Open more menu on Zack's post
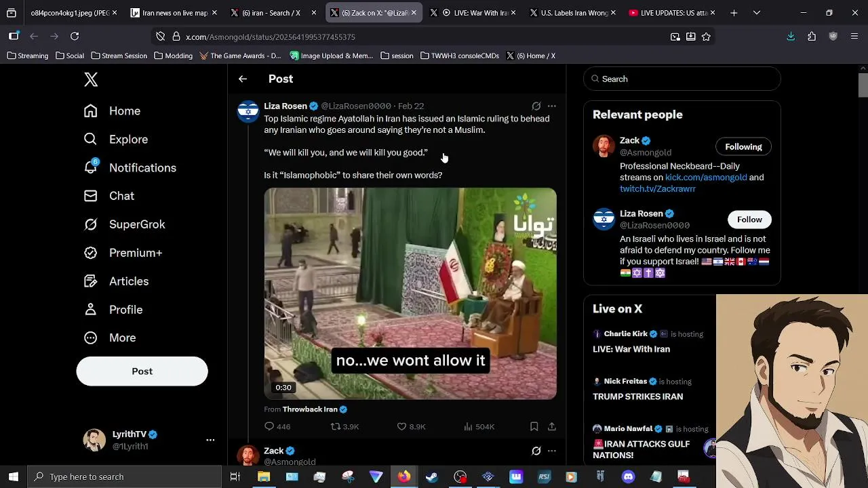This screenshot has height=488, width=868. pos(552,451)
